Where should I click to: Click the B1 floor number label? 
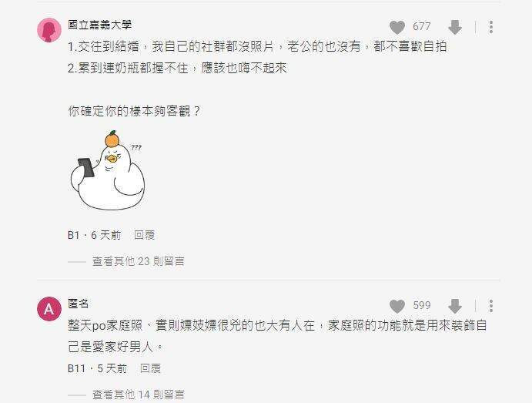(74, 235)
